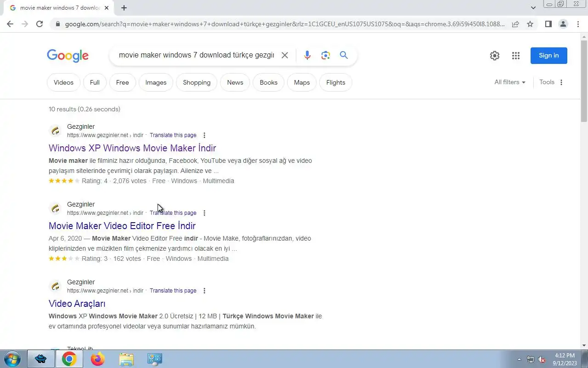Image resolution: width=588 pixels, height=368 pixels.
Task: Open Firefox from the taskbar
Action: point(97,359)
